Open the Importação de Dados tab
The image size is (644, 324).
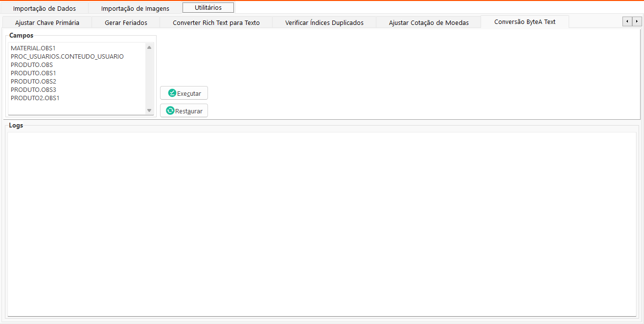45,8
